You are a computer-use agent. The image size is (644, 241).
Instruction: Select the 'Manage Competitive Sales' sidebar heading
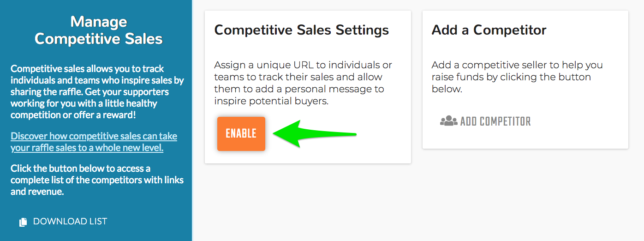click(99, 30)
